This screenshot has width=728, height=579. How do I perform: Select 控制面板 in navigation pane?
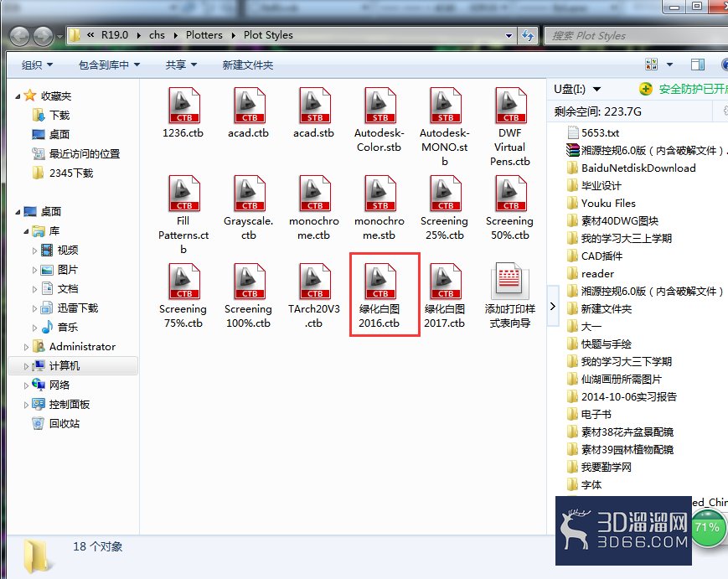[70, 405]
